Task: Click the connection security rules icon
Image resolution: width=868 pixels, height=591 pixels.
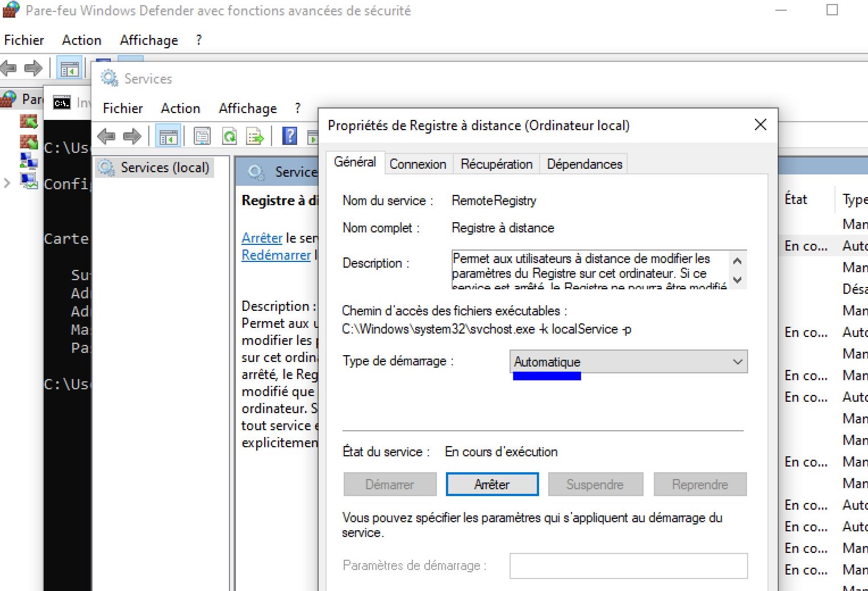Action: pos(28,161)
